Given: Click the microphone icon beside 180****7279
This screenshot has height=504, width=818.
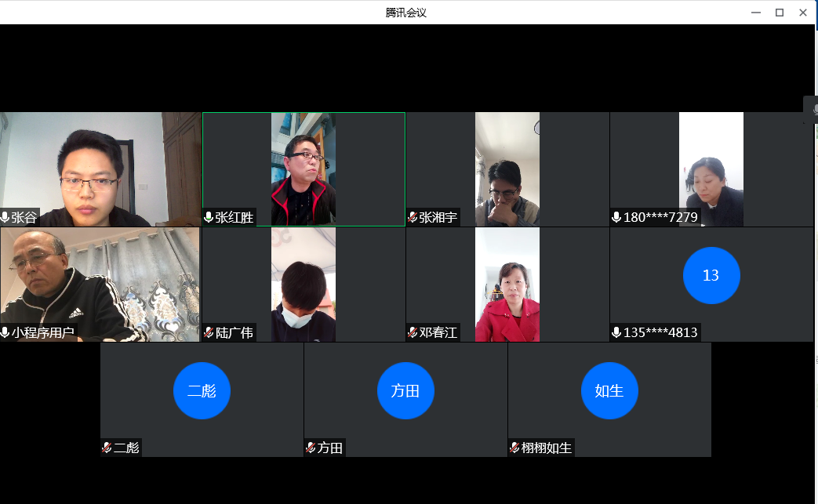Looking at the screenshot, I should point(616,217).
